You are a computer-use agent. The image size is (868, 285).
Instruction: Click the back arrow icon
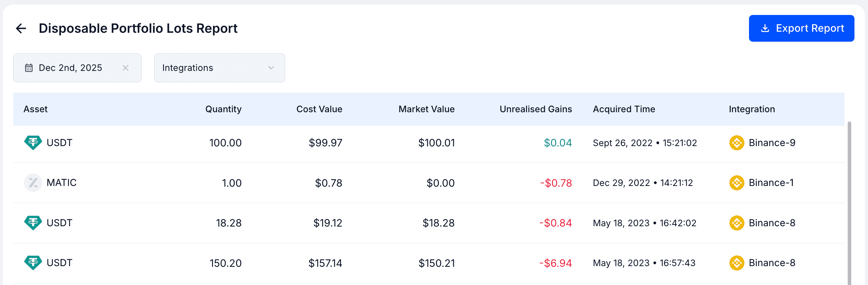(21, 28)
